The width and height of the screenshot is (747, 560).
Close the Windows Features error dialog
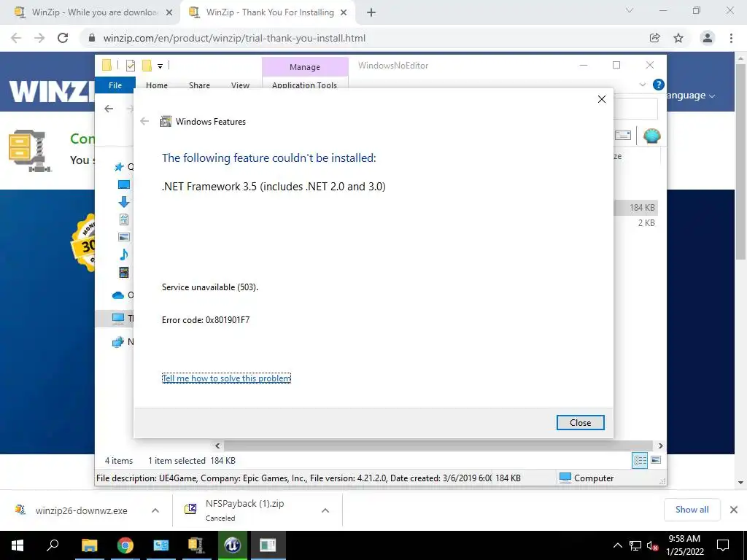[580, 422]
